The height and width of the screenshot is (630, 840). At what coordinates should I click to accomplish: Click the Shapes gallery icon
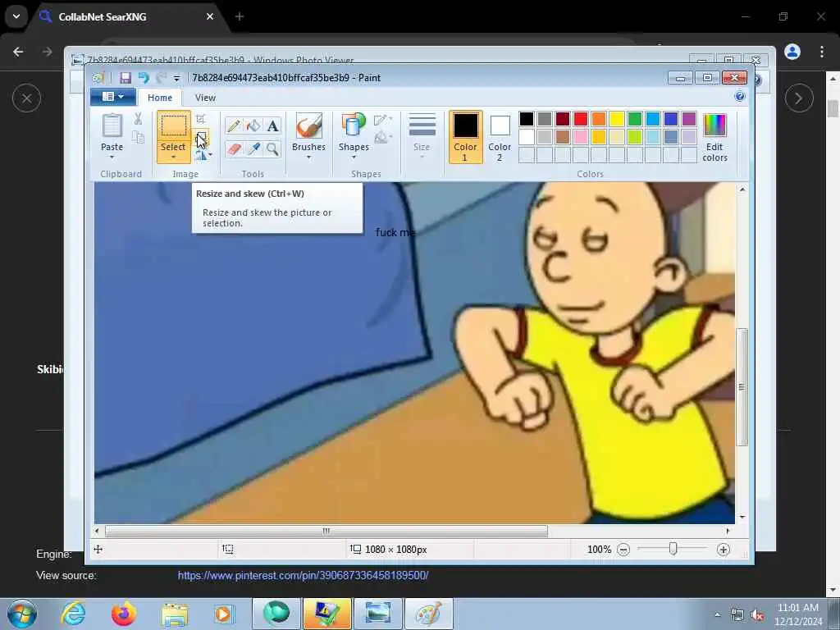tap(354, 126)
